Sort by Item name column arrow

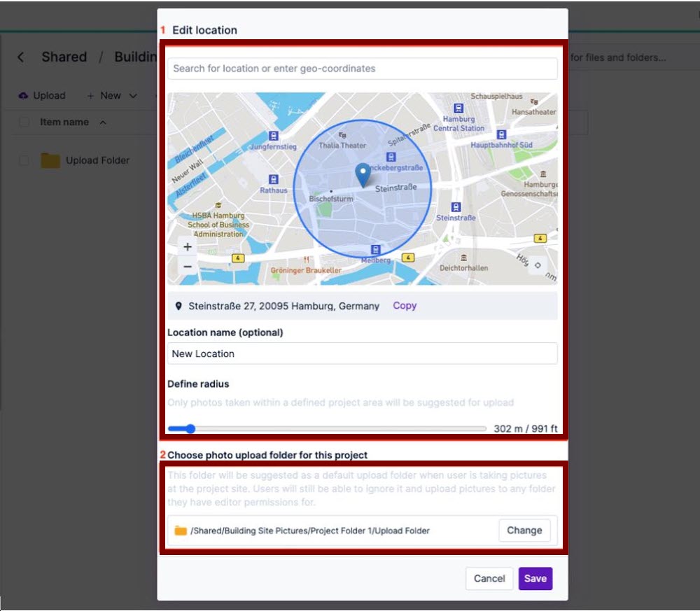pos(103,122)
